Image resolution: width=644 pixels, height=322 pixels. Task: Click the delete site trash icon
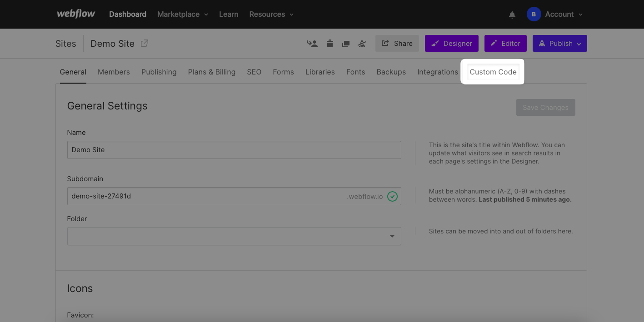pyautogui.click(x=330, y=44)
